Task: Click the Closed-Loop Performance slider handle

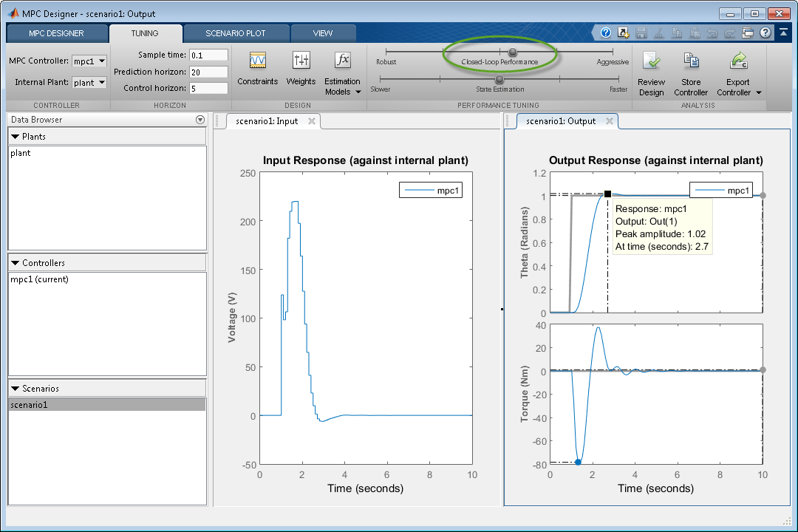Action: point(513,52)
